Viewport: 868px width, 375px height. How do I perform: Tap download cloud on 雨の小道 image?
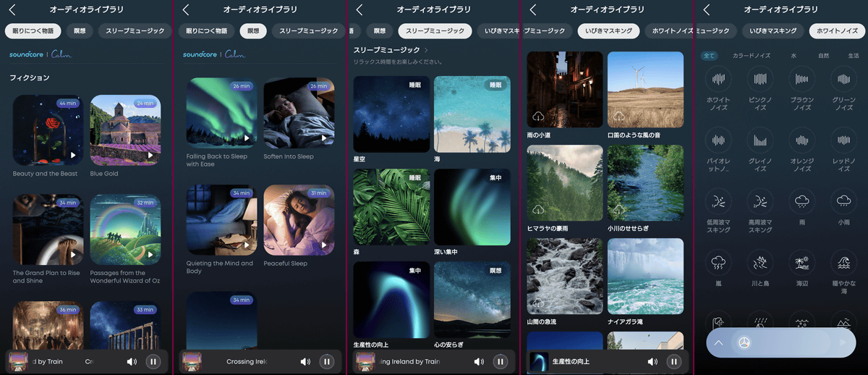click(x=537, y=117)
